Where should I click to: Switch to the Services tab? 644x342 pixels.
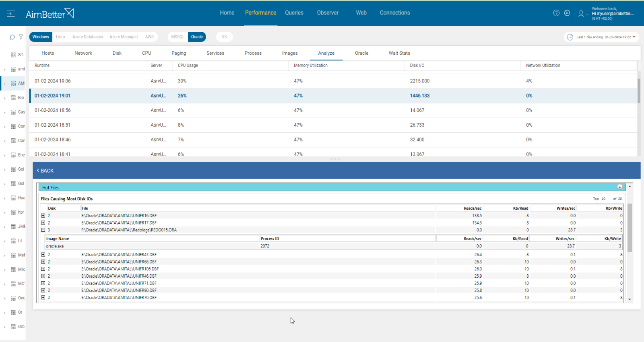(215, 53)
